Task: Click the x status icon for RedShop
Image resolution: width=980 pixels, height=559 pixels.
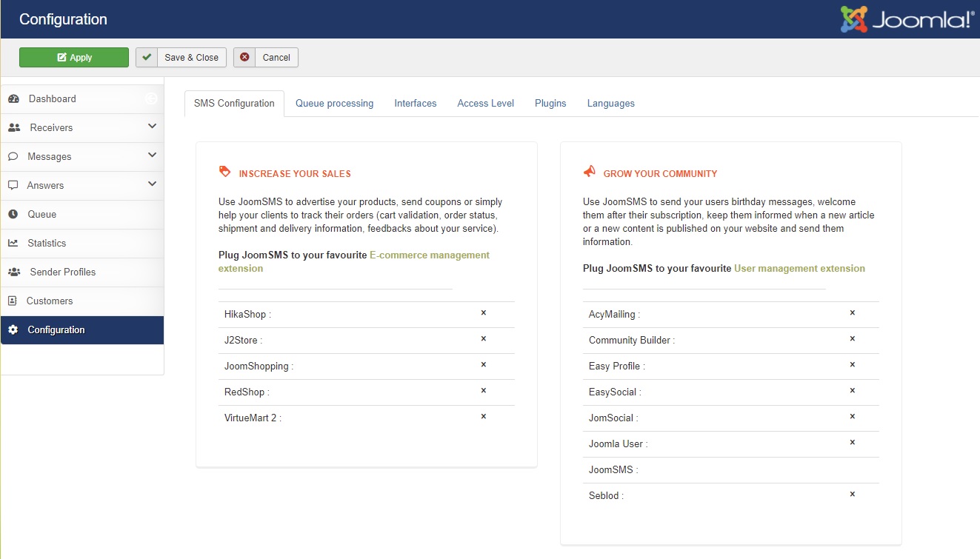Action: point(484,390)
